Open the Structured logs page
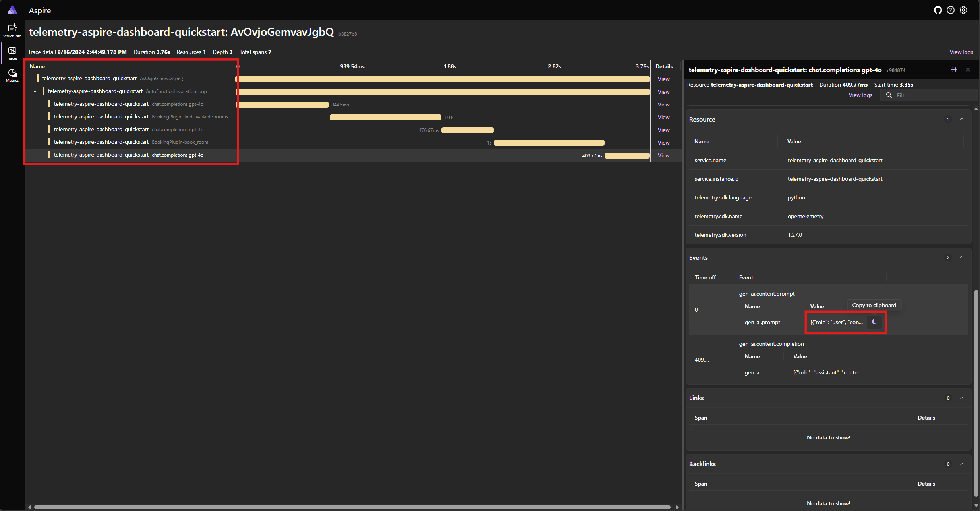Screen dimensions: 980x511 [x=12, y=31]
